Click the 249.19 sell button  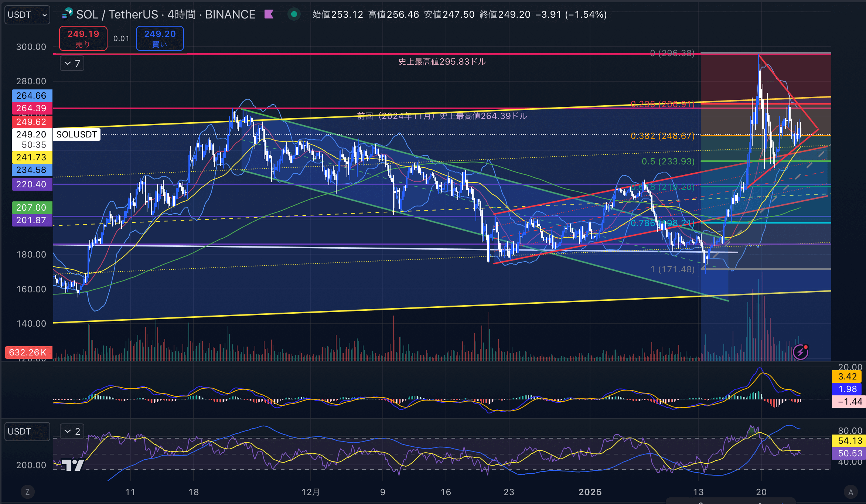pos(83,38)
